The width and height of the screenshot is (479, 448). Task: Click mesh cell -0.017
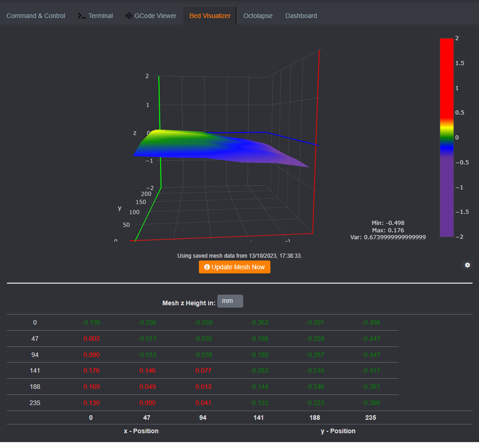coord(147,339)
